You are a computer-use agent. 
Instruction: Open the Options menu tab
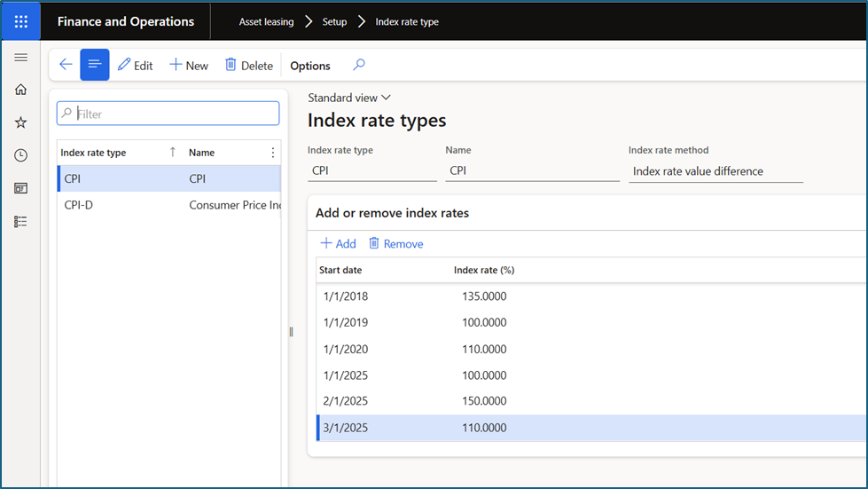[310, 66]
